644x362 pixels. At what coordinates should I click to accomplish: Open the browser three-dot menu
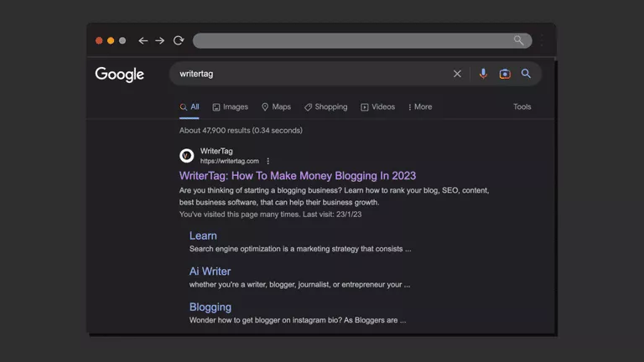point(542,40)
